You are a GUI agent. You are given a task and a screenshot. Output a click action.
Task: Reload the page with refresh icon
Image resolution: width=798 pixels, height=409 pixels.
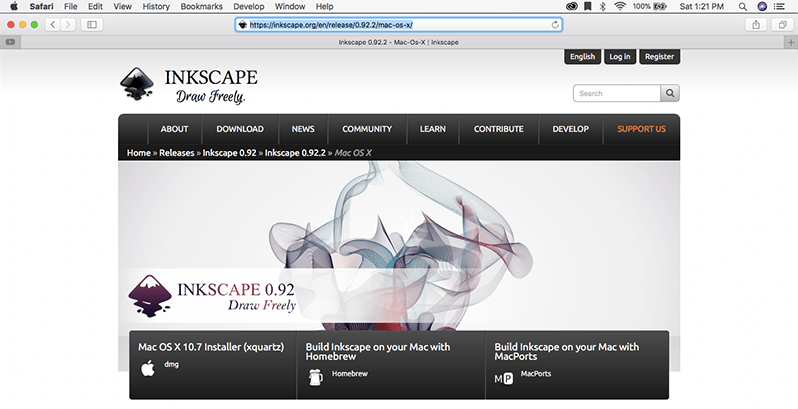point(555,24)
